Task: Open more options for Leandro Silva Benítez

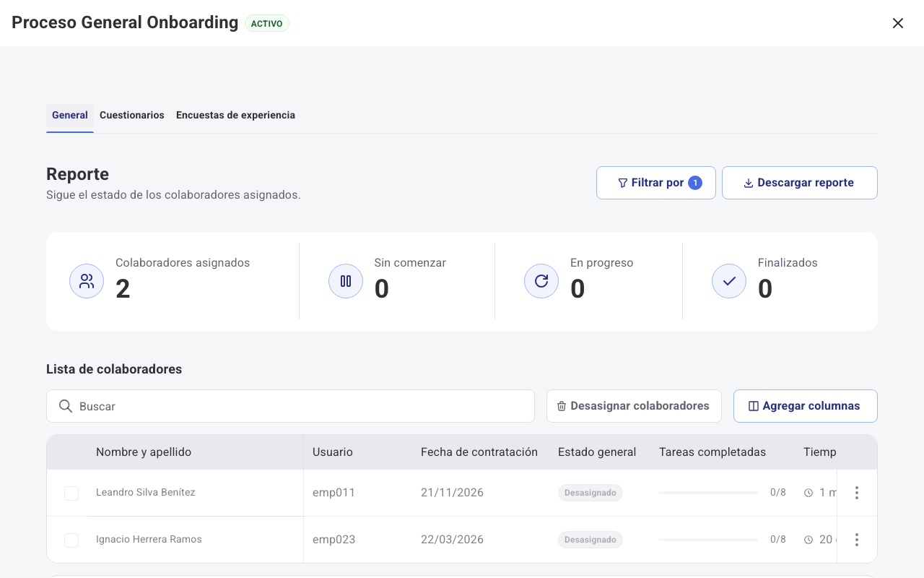Action: coord(857,493)
